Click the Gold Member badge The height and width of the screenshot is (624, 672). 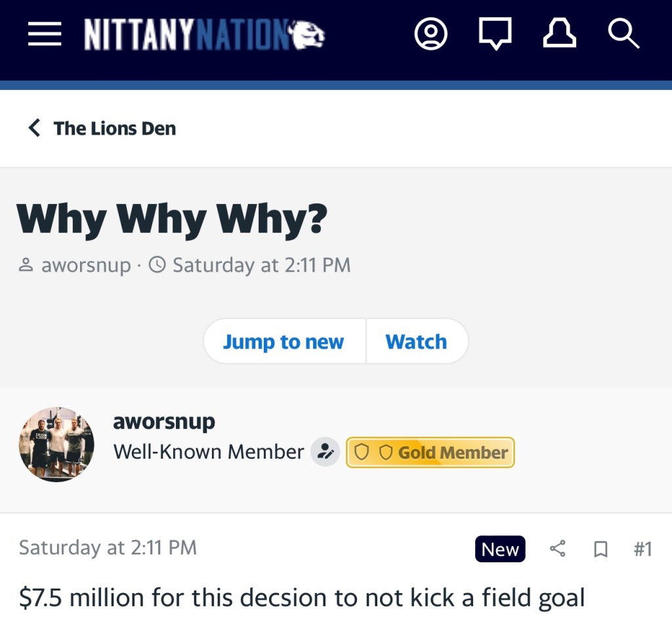point(430,452)
